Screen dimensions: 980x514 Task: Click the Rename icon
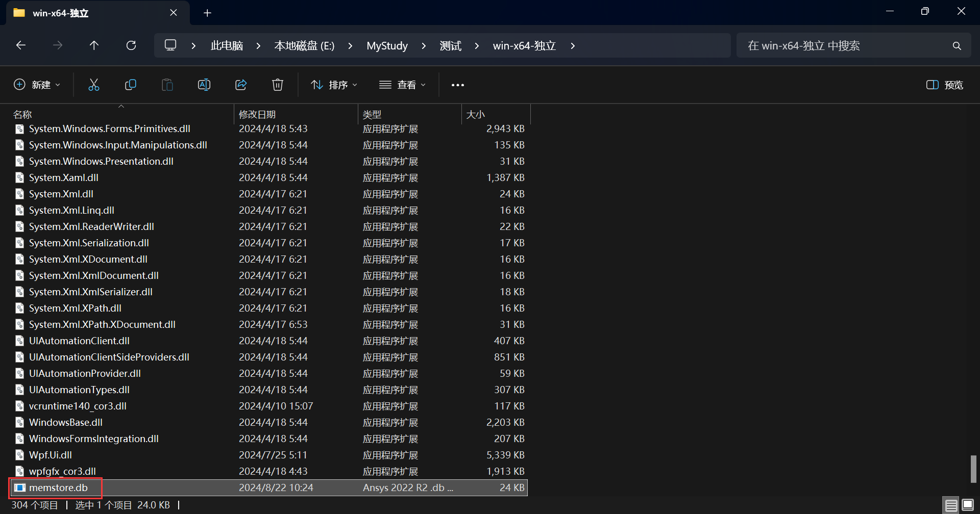tap(204, 85)
